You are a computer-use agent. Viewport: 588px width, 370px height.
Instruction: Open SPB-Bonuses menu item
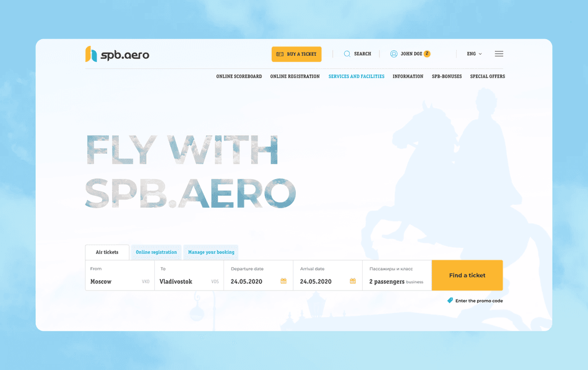click(x=447, y=76)
